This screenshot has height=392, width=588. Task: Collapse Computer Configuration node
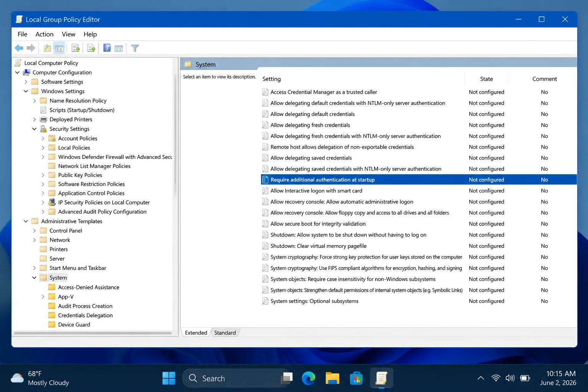pos(17,72)
